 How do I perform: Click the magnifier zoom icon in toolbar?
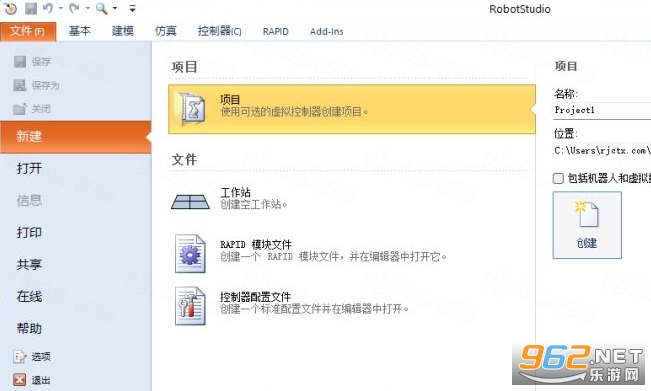(102, 8)
